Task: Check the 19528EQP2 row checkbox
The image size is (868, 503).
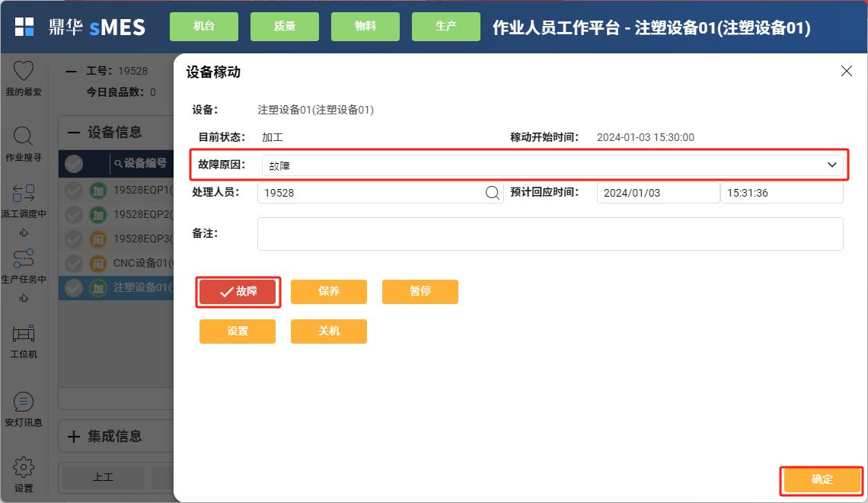Action: coord(74,215)
